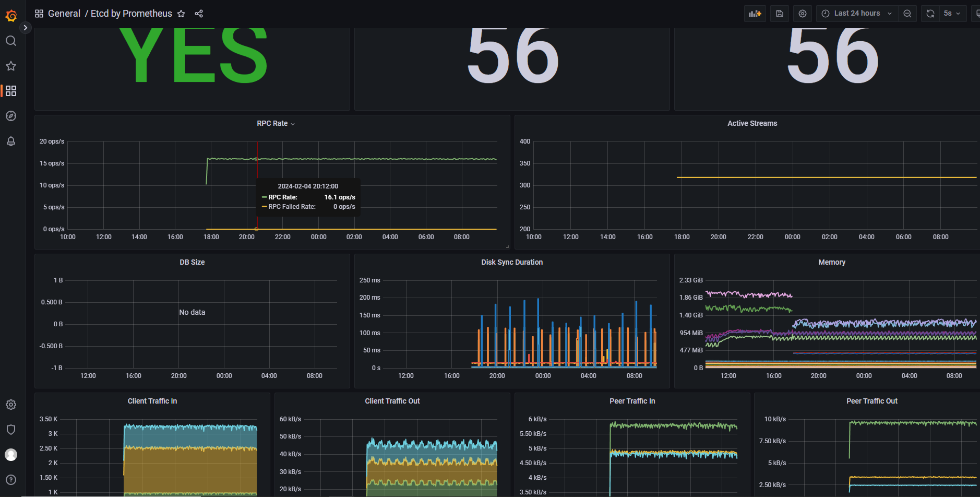This screenshot has width=980, height=497.
Task: Open the RPC Rate panel title menu
Action: pyautogui.click(x=276, y=123)
